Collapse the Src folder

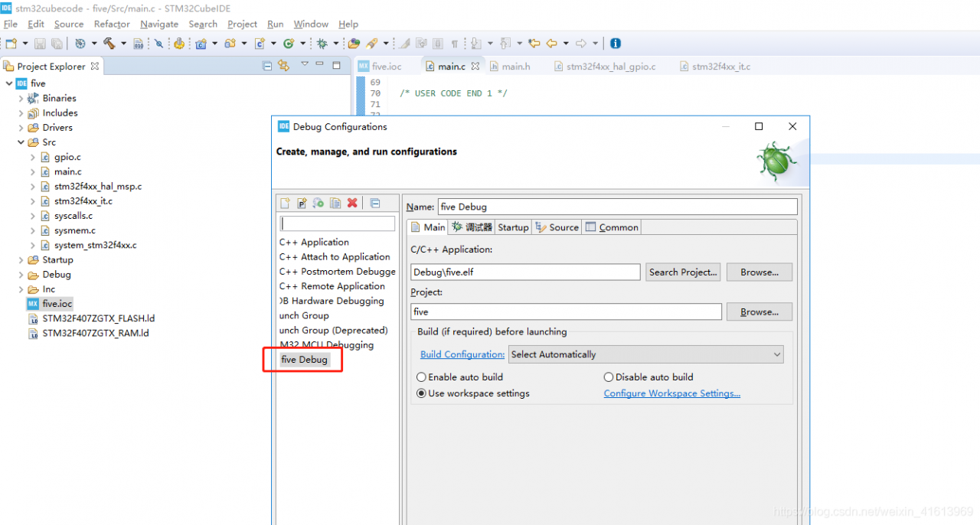click(21, 142)
